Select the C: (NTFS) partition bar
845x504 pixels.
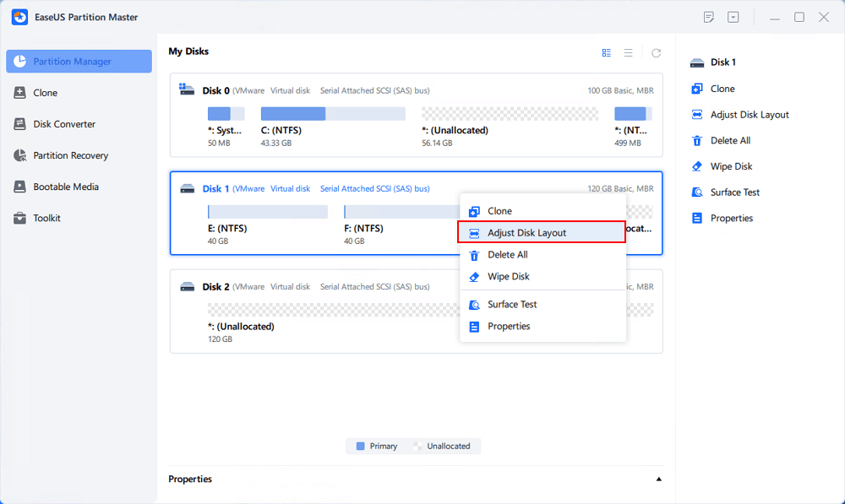point(333,114)
